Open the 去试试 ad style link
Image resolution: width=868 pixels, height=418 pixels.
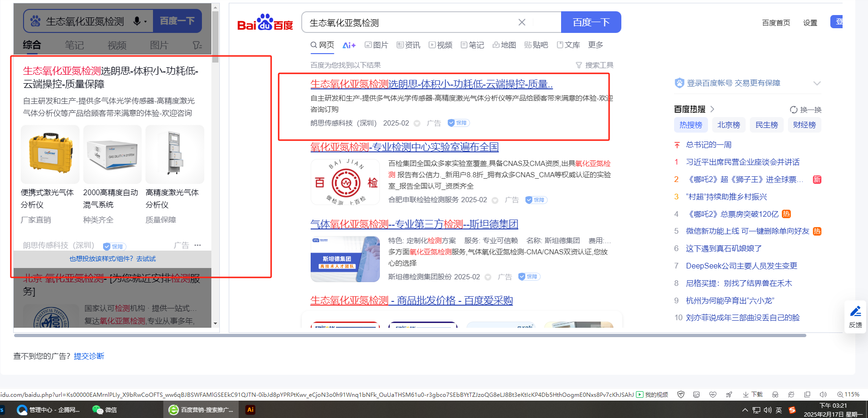(x=146, y=259)
